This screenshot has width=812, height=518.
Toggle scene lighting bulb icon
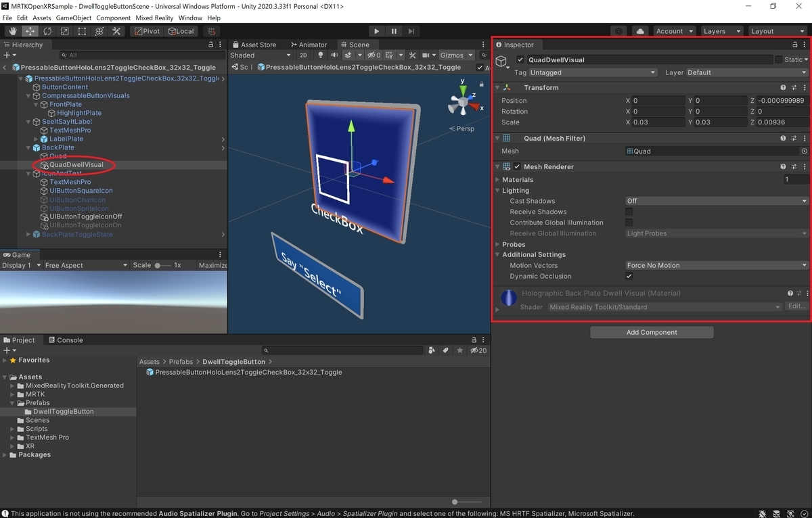321,55
